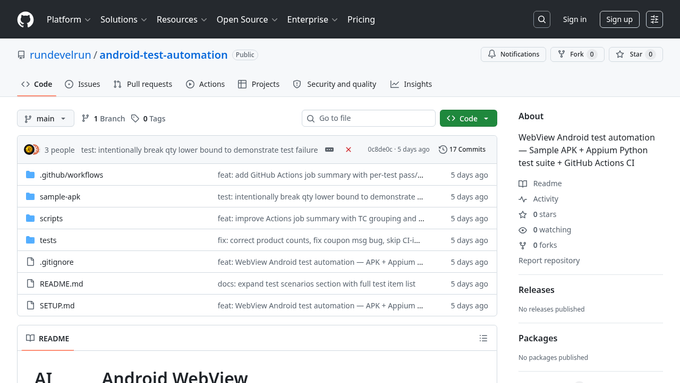Image resolution: width=680 pixels, height=383 pixels.
Task: Open the header menu icon beside Sign up
Action: 654,20
